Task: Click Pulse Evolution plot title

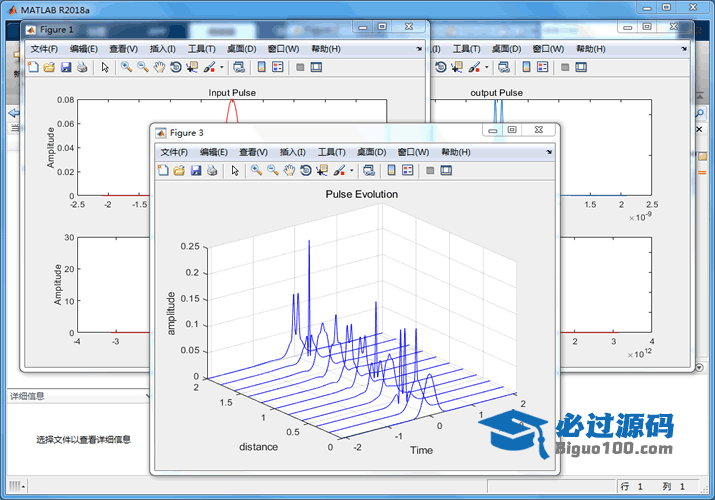Action: pos(362,194)
